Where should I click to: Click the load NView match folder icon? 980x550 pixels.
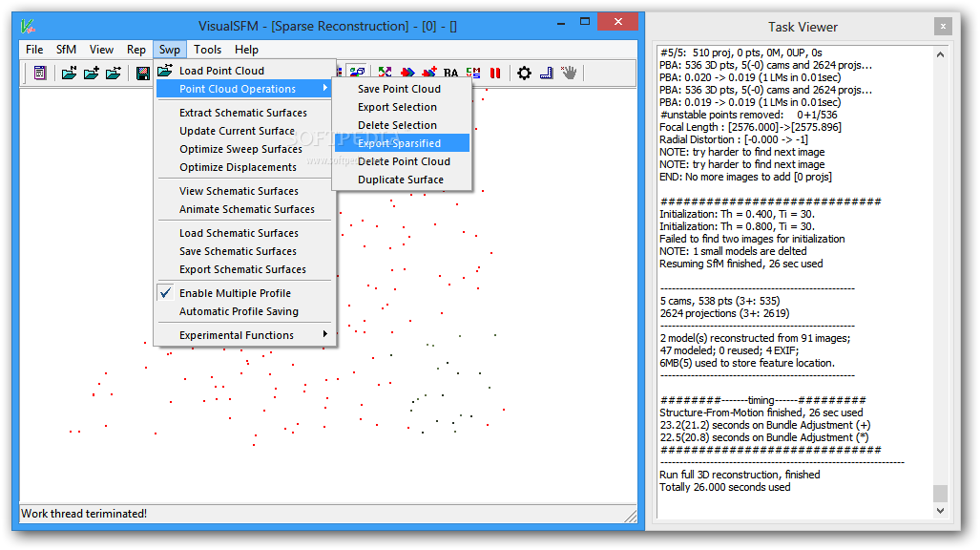pos(114,73)
